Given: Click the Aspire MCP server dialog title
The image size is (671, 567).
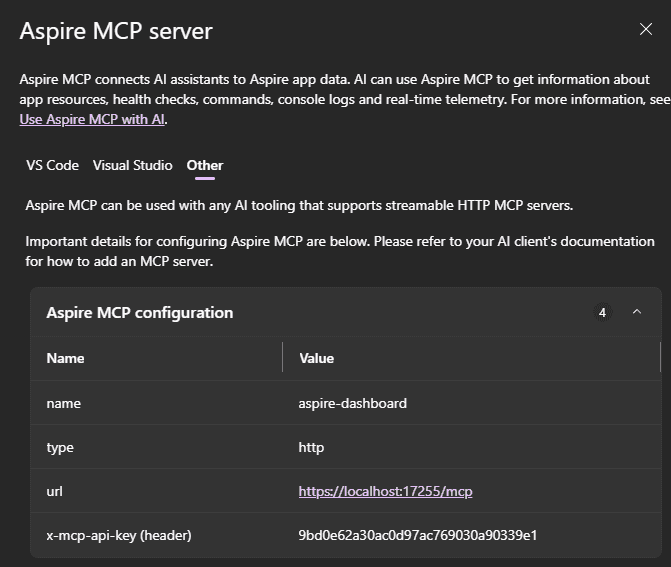Looking at the screenshot, I should pyautogui.click(x=116, y=31).
